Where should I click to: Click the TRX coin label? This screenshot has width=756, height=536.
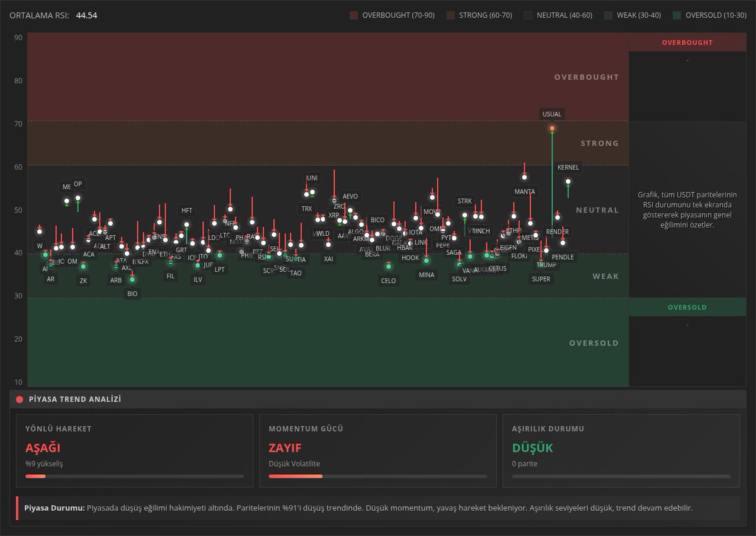(306, 208)
